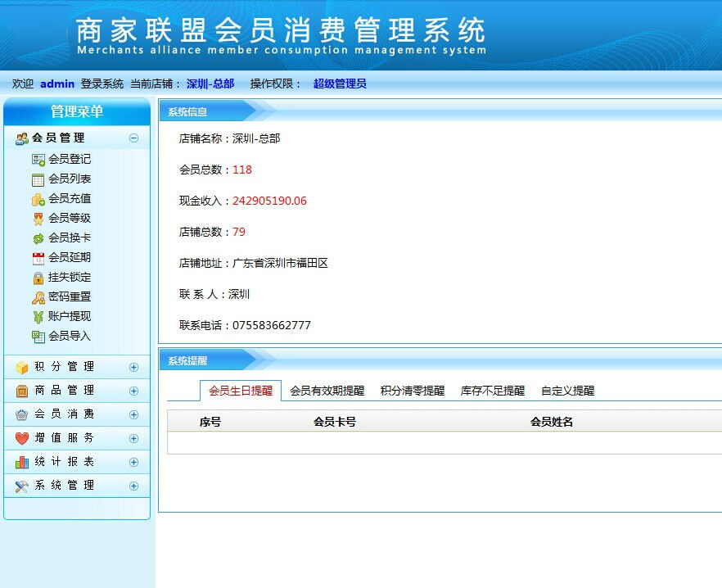
Task: Open the 账户提现 link
Action: [70, 316]
